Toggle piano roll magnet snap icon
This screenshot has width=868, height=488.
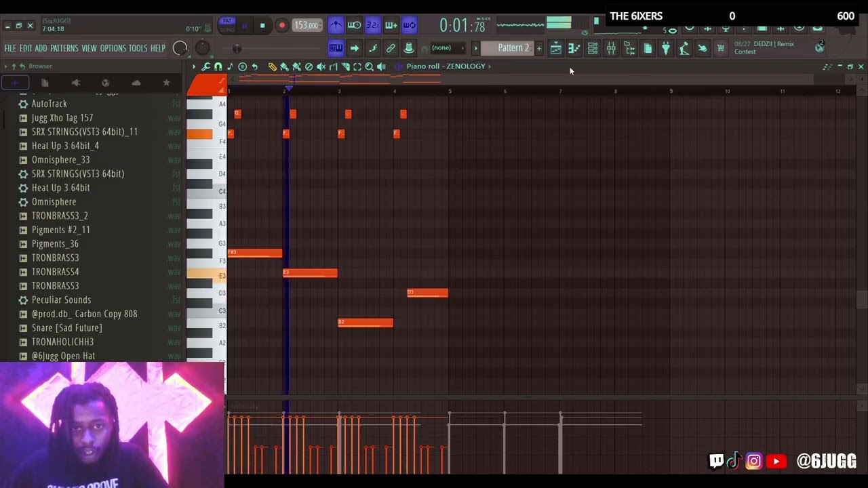[218, 66]
